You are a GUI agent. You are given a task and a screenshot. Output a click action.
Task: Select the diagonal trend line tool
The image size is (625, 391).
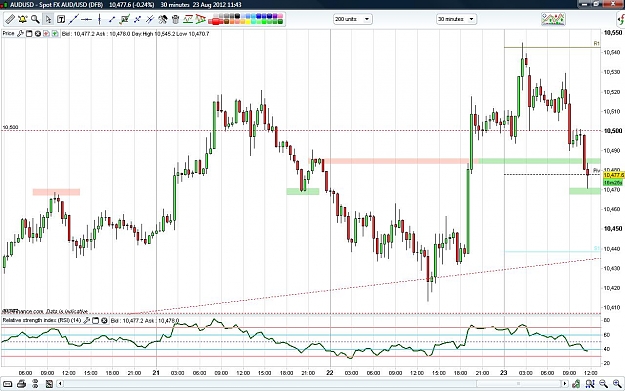[74, 19]
